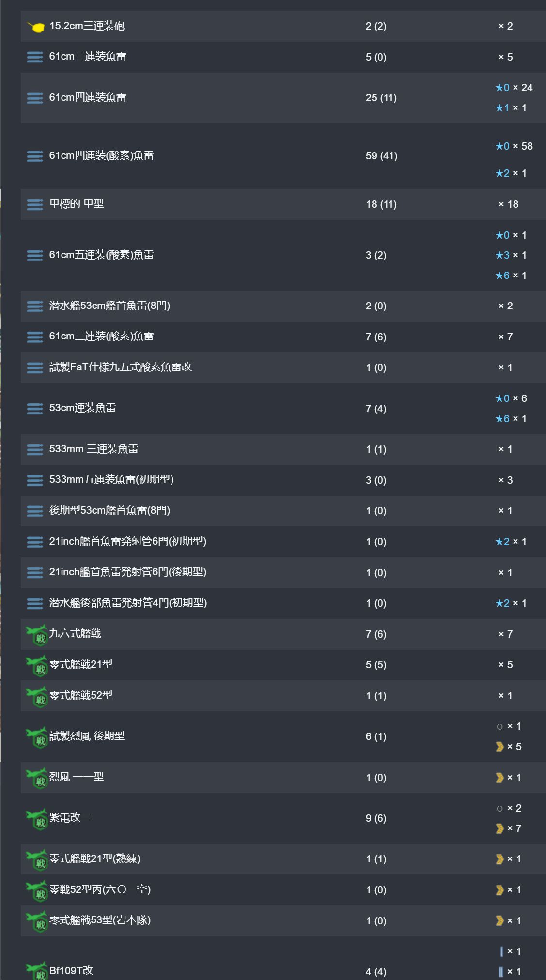Click the 試製烈風 後期型 equipment name

click(x=87, y=736)
